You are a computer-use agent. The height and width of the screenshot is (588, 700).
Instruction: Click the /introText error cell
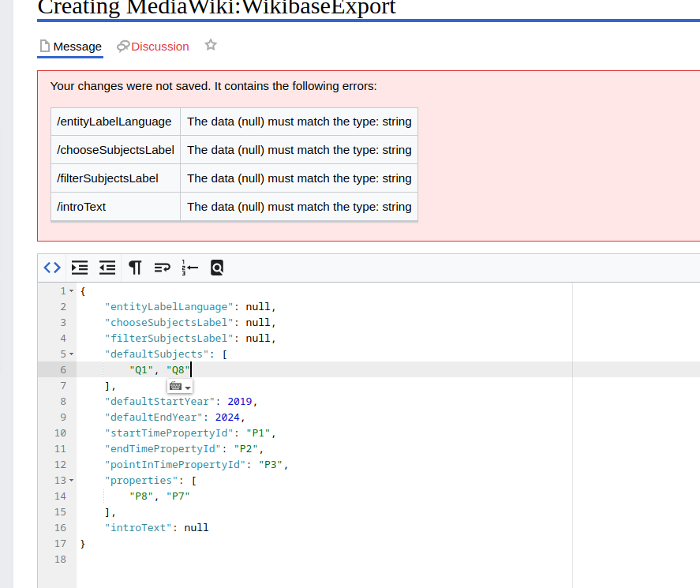pyautogui.click(x=116, y=207)
